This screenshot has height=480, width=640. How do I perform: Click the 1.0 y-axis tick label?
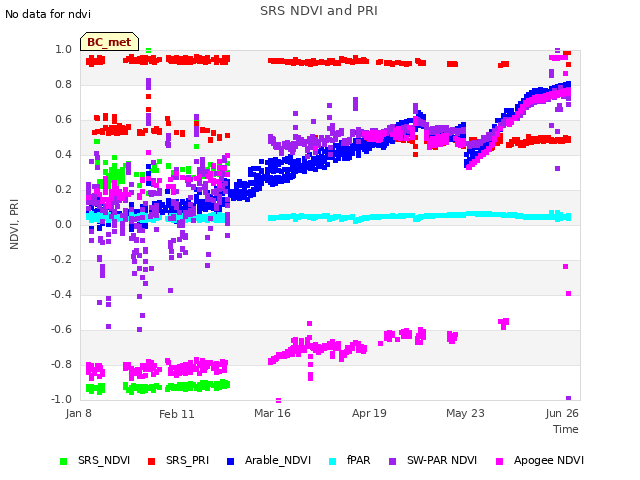tap(63, 49)
